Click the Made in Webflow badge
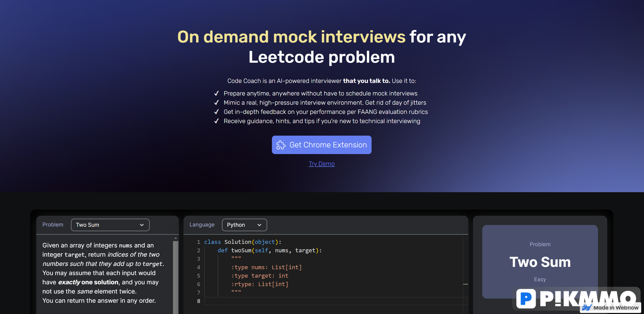Image resolution: width=644 pixels, height=314 pixels. 610,308
